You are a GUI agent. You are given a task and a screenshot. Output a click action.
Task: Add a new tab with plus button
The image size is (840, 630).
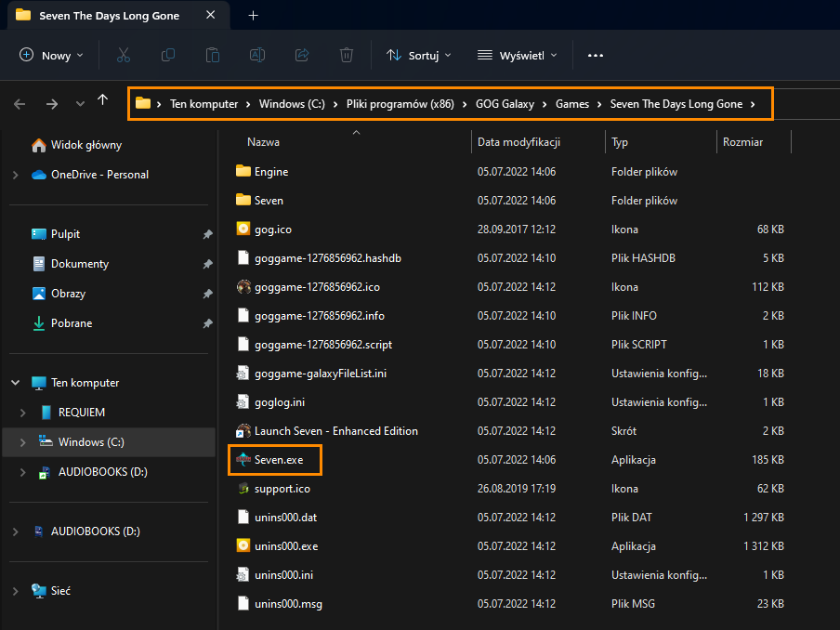pos(254,16)
